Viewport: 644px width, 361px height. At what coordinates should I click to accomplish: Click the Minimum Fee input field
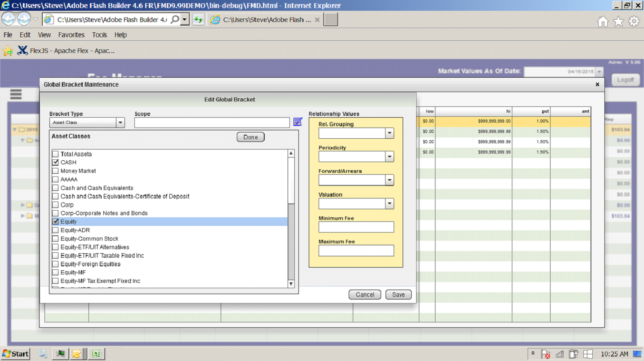(x=356, y=227)
